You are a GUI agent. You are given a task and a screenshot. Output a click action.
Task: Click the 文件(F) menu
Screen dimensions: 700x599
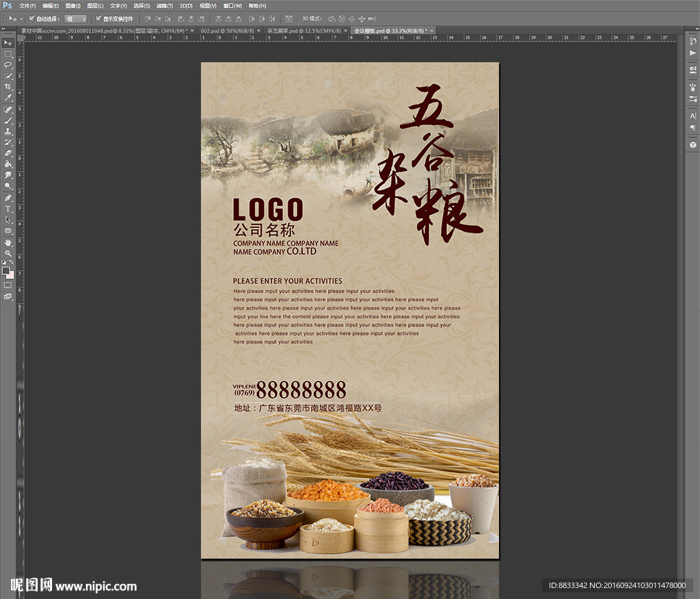(x=29, y=5)
